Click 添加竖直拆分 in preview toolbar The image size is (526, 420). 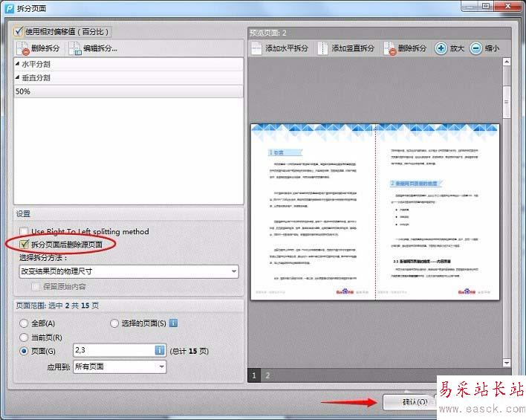pyautogui.click(x=346, y=48)
